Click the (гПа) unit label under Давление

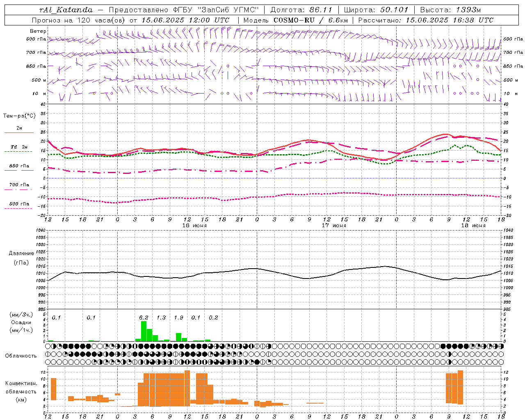point(21,263)
